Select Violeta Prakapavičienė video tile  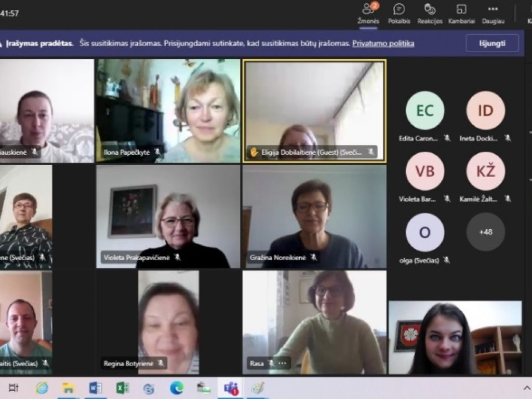(168, 217)
